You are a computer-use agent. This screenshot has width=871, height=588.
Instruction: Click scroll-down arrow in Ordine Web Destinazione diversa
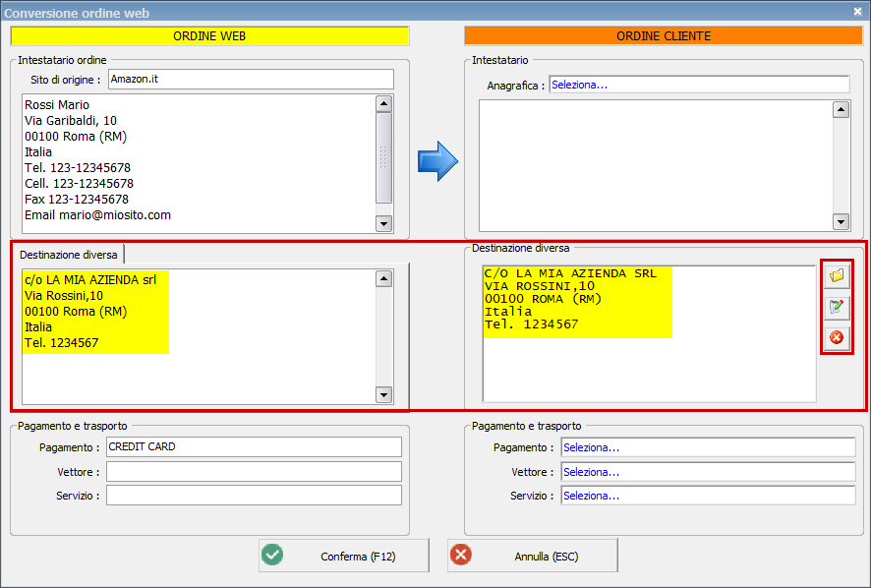point(383,394)
